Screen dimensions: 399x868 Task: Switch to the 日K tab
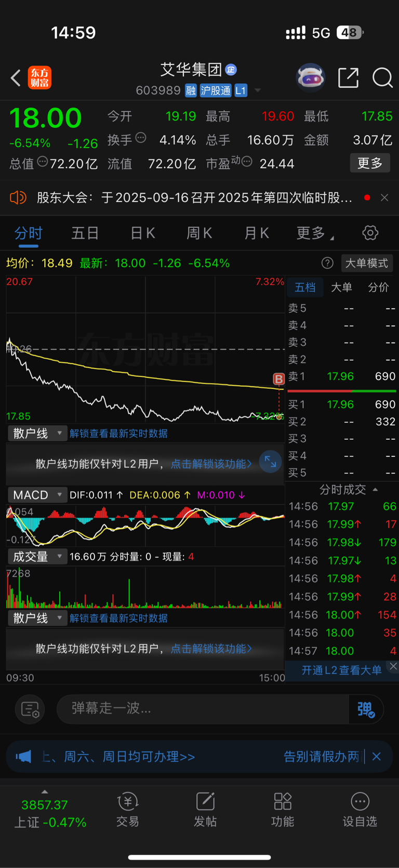pos(142,233)
